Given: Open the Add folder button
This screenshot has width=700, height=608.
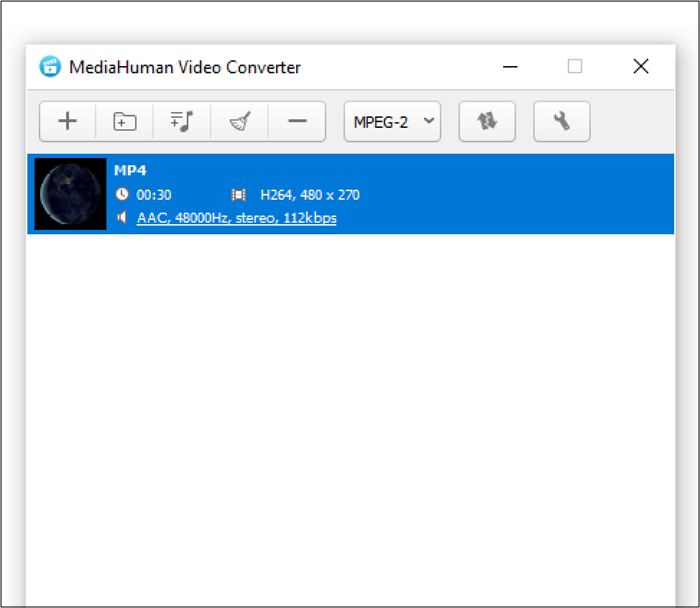Looking at the screenshot, I should [124, 122].
